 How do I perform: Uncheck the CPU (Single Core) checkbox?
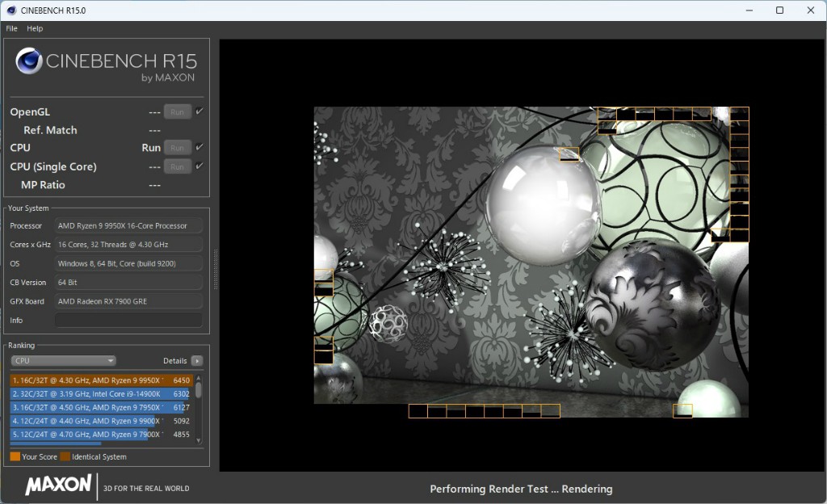click(199, 166)
